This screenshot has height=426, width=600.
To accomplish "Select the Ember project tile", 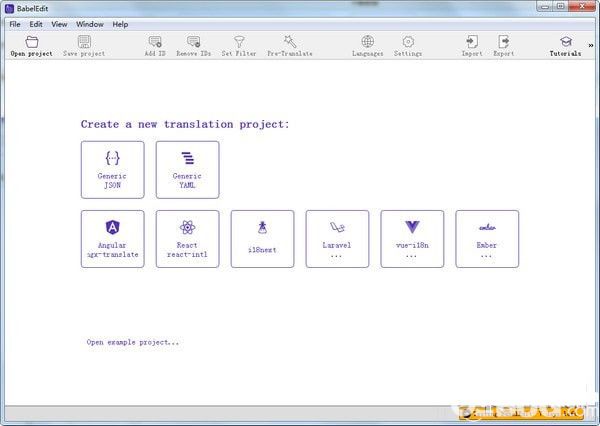I will click(x=487, y=239).
